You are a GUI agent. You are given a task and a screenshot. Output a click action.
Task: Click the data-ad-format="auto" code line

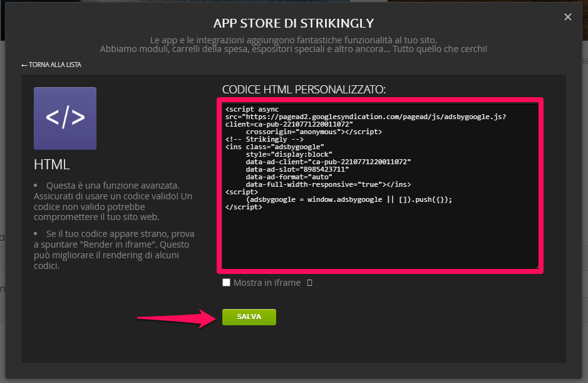click(289, 177)
